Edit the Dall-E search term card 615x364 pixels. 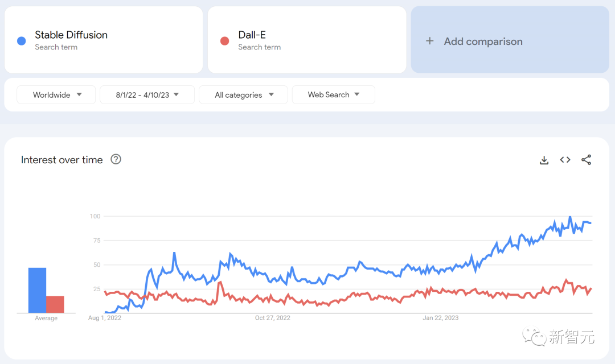click(x=252, y=35)
